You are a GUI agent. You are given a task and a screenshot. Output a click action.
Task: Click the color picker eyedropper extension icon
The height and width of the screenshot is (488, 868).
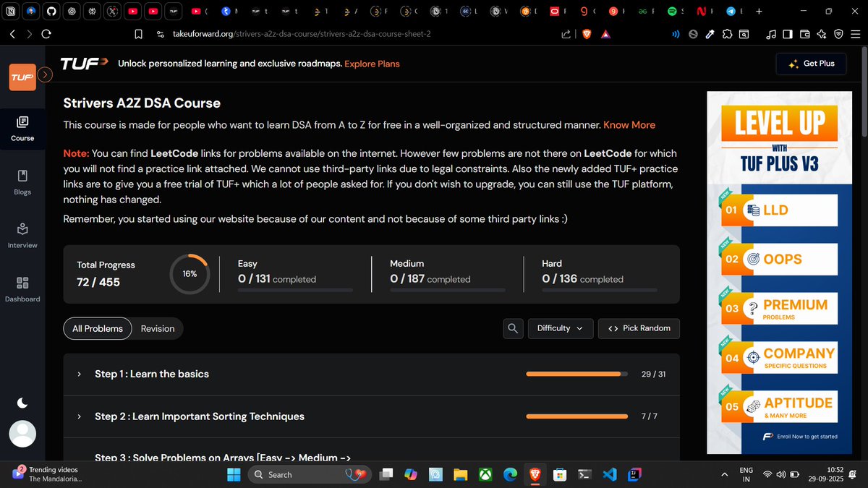(710, 34)
